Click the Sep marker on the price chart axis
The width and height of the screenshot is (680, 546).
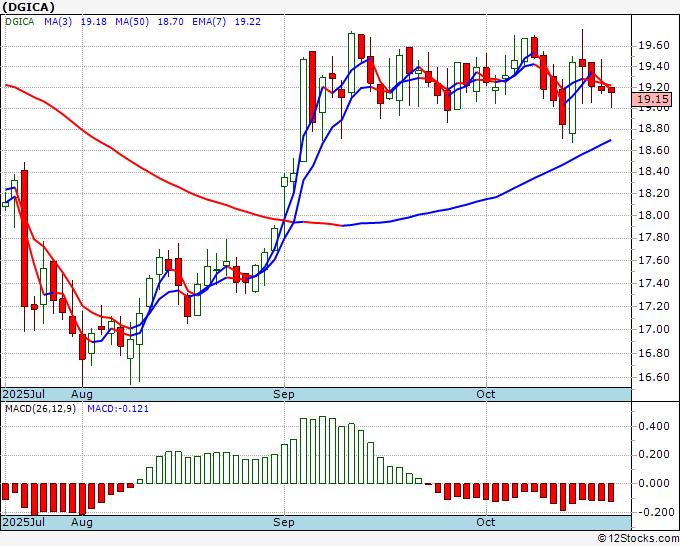coord(285,394)
